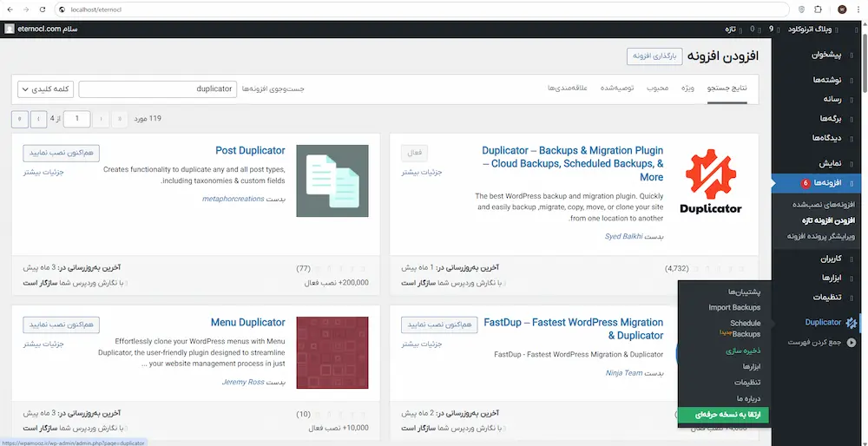The image size is (868, 446).
Task: Go to the next results page
Action: click(38, 118)
